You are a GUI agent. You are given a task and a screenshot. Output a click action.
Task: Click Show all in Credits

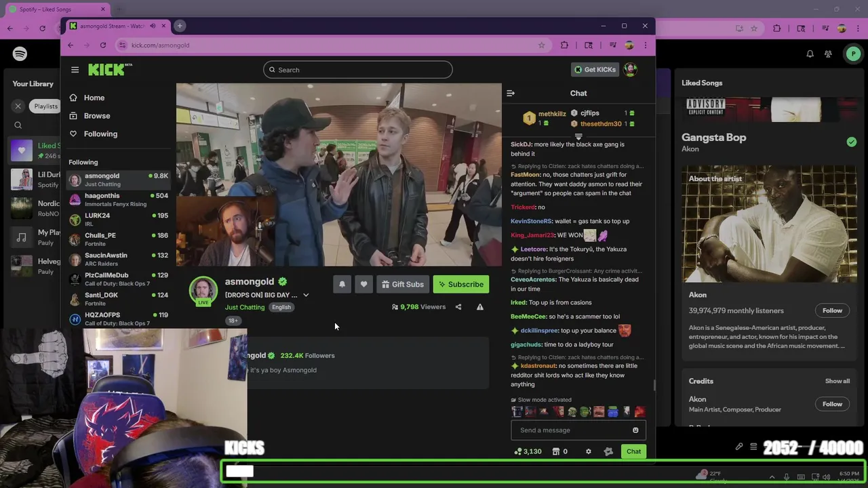pyautogui.click(x=837, y=382)
